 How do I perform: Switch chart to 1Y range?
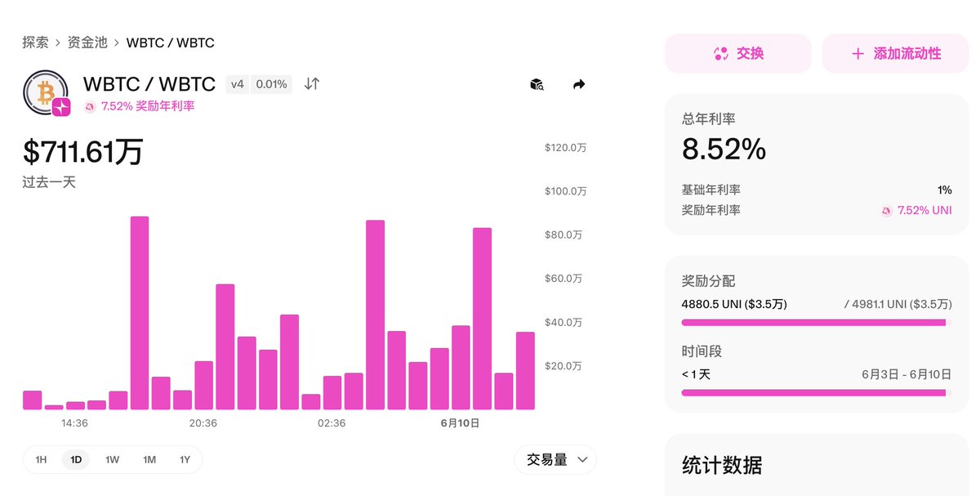(x=185, y=459)
